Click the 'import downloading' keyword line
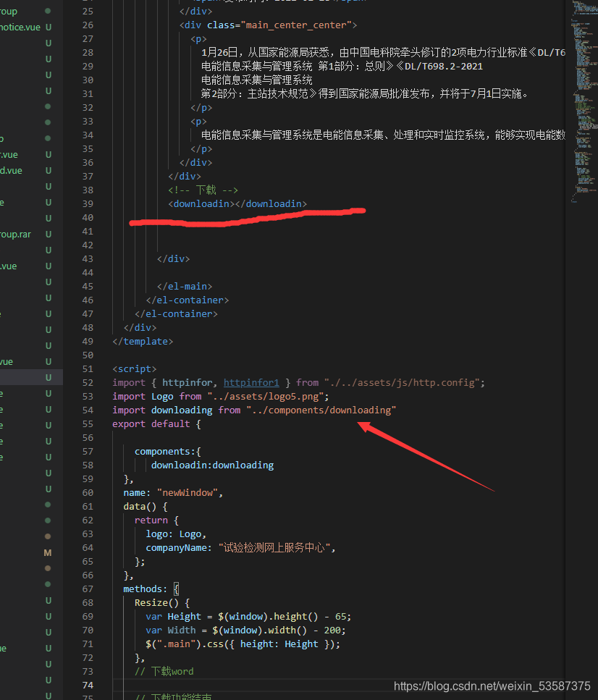598x700 pixels. pyautogui.click(x=254, y=410)
